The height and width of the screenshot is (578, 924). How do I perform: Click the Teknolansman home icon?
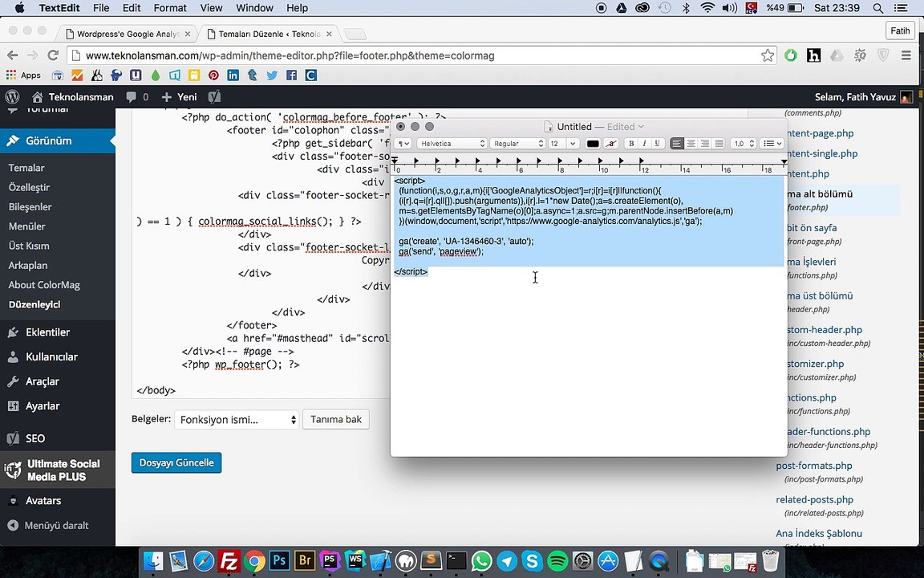[x=37, y=96]
